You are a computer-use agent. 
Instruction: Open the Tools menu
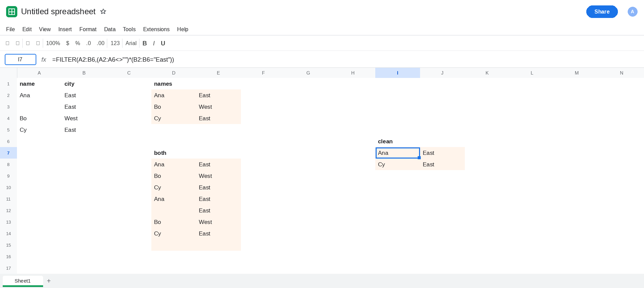(129, 29)
